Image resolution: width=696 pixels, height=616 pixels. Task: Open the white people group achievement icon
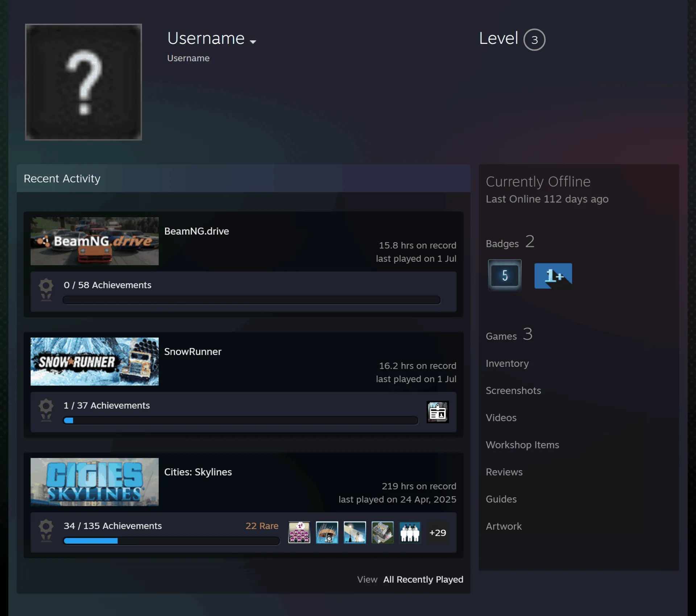click(410, 532)
